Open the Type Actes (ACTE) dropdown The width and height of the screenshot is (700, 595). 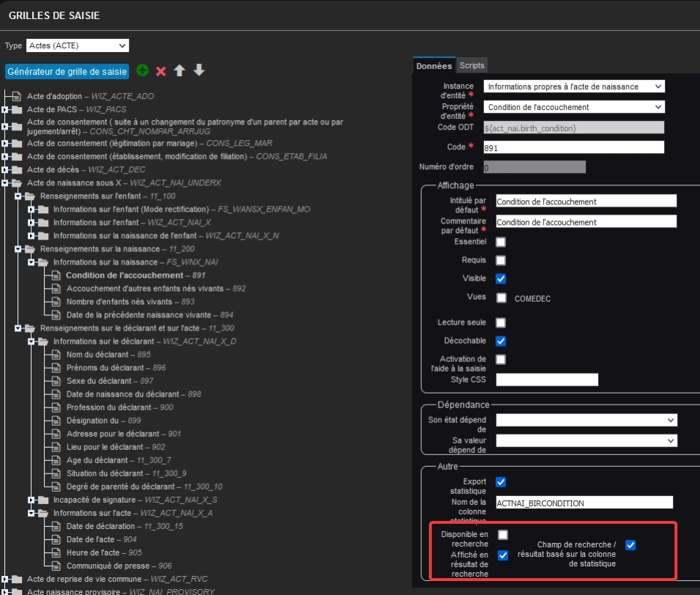click(x=78, y=45)
